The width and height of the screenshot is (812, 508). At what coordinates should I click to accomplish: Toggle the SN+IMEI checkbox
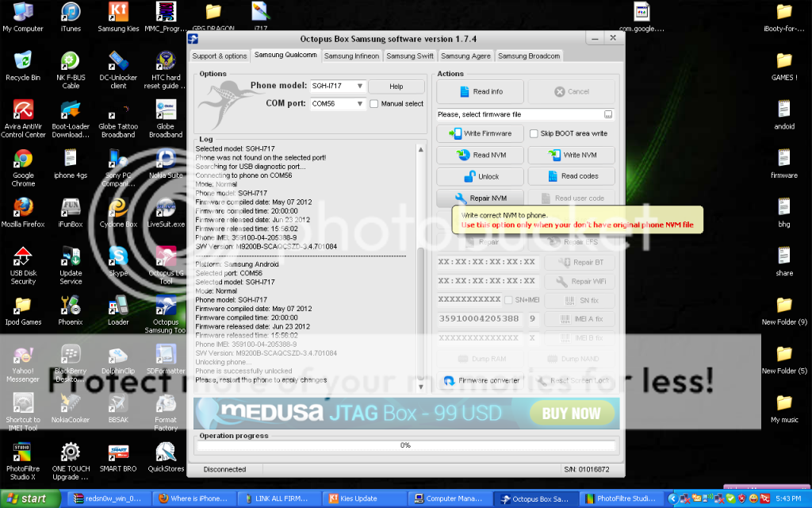click(508, 300)
